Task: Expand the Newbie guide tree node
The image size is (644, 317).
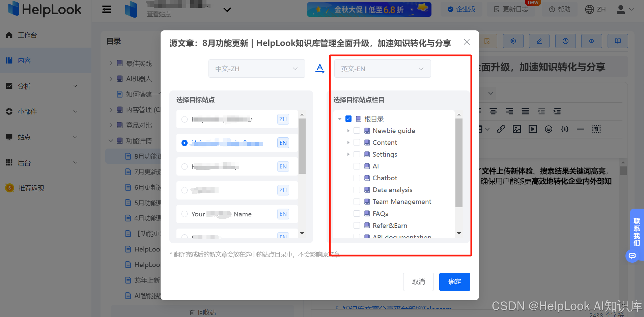Action: pos(348,131)
